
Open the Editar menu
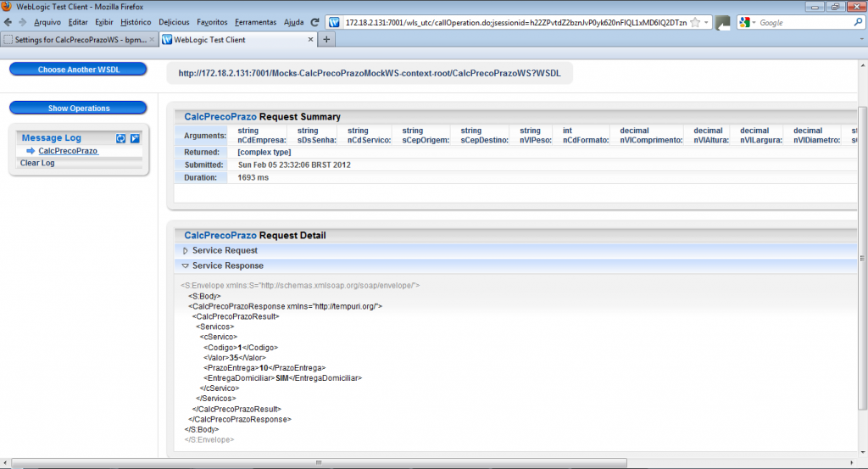click(x=78, y=22)
